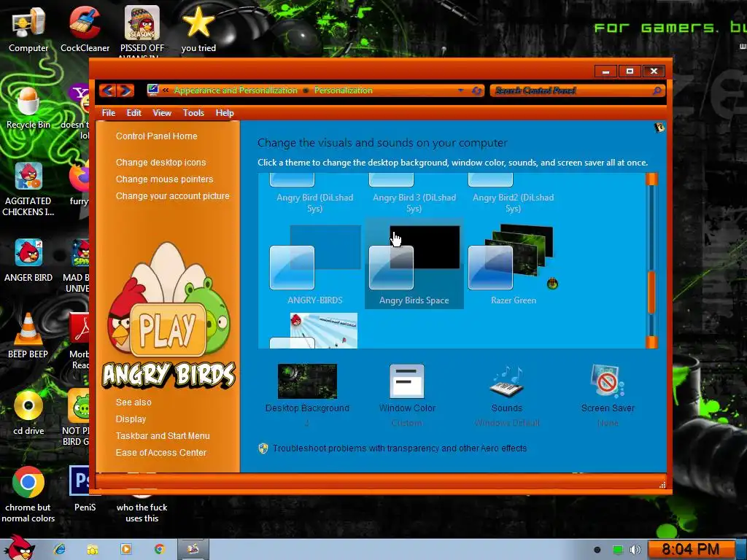Open the ANGER BIRD desktop icon

[28, 260]
